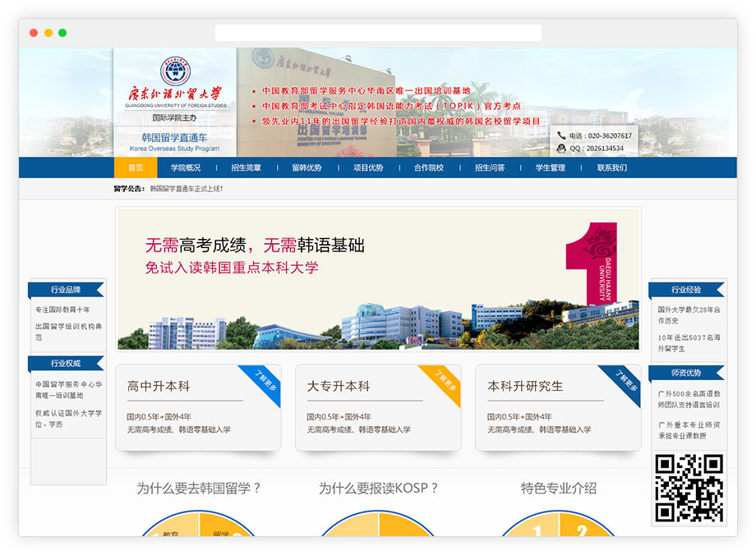Click the heading 为什么要报读KOSP？
756x555 pixels.
(x=379, y=488)
